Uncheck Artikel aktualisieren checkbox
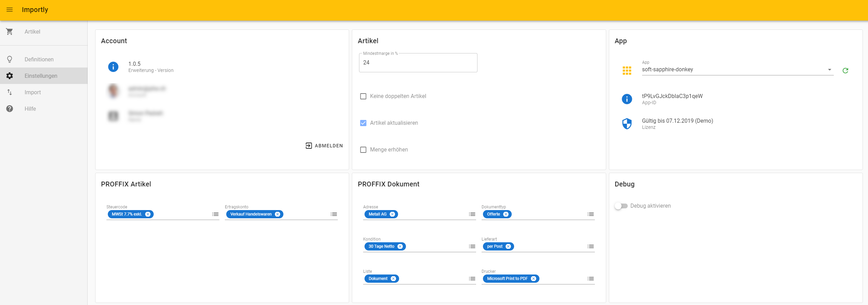The image size is (868, 305). [363, 123]
